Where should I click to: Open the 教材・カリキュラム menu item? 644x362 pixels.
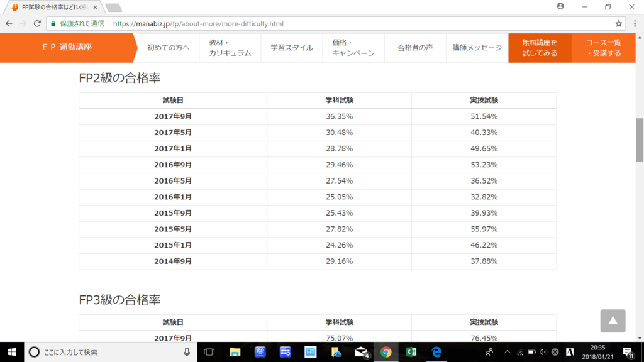[230, 48]
